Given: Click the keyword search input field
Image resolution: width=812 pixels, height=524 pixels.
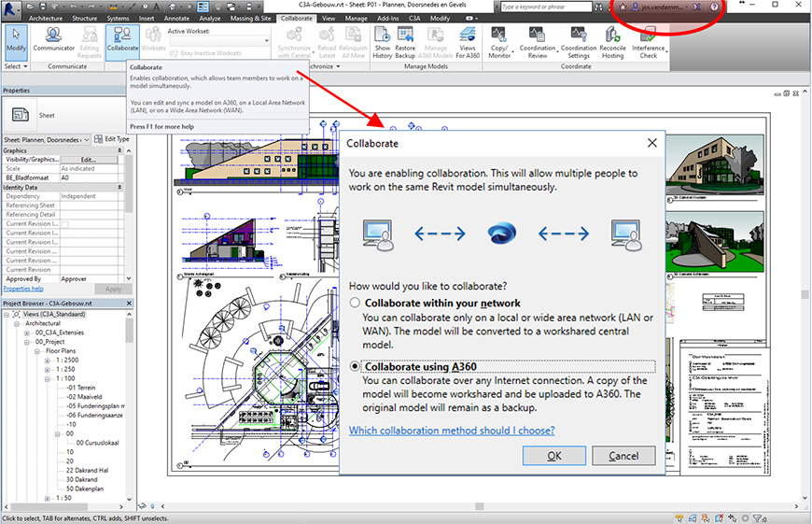Looking at the screenshot, I should [546, 7].
